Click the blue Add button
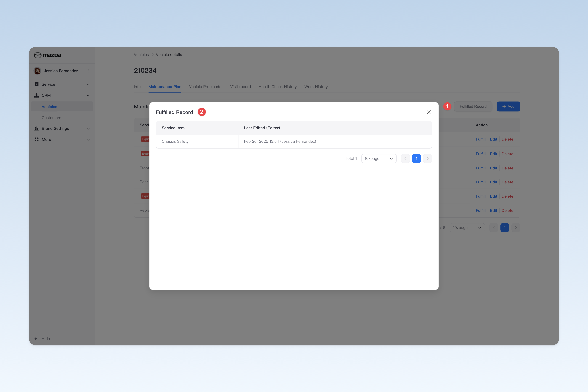This screenshot has height=392, width=588. 508,107
